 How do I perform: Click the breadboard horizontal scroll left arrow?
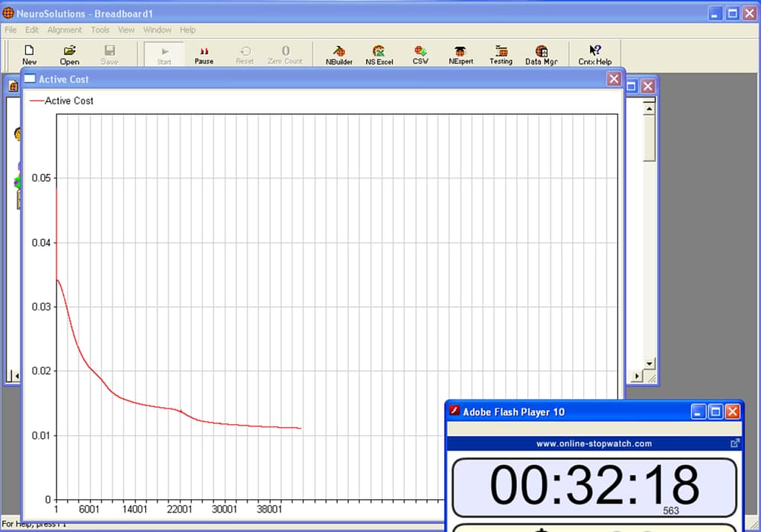pos(16,376)
